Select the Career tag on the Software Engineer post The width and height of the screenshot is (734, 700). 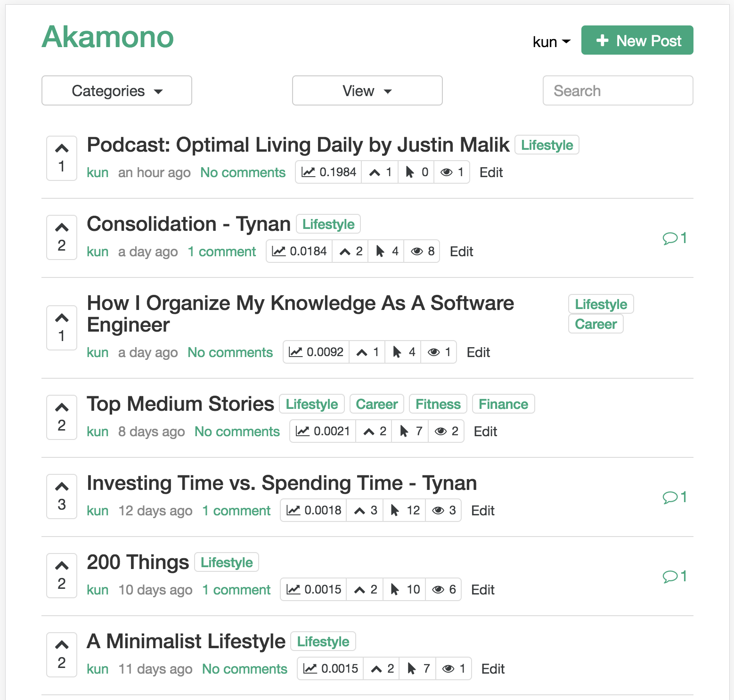[595, 324]
